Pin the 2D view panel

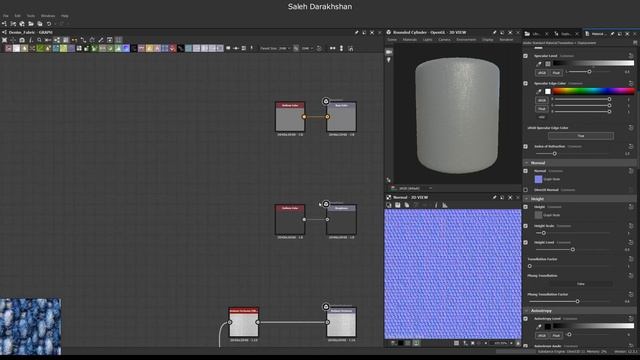494,197
